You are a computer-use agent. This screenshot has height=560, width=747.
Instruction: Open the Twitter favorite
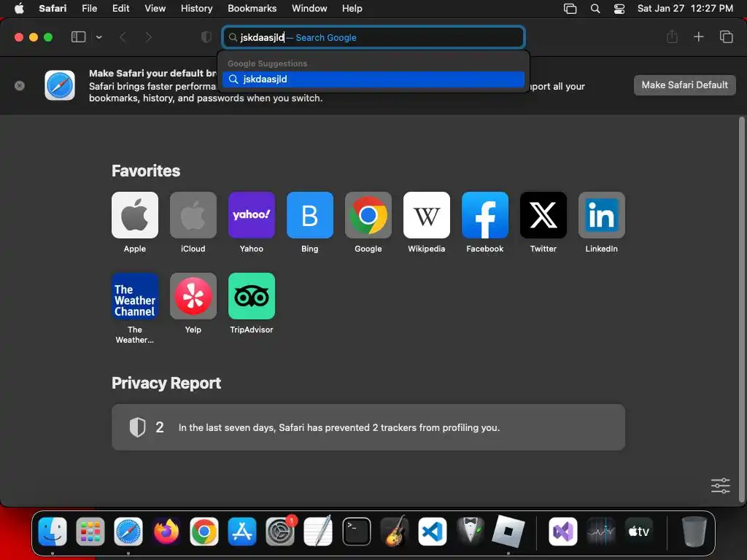[543, 215]
